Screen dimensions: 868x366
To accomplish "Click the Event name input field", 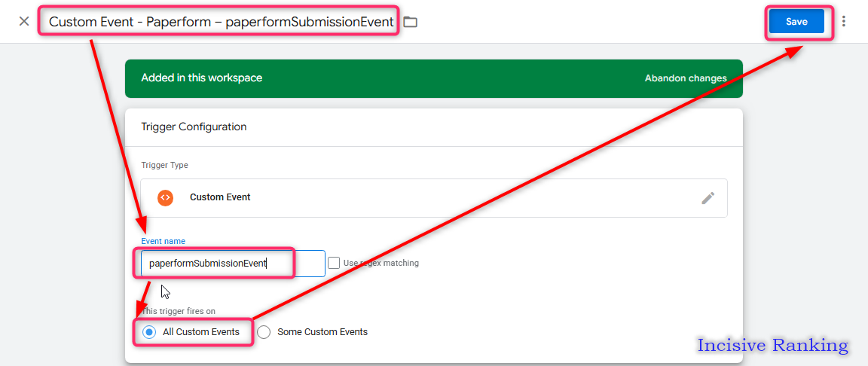I will click(x=233, y=264).
